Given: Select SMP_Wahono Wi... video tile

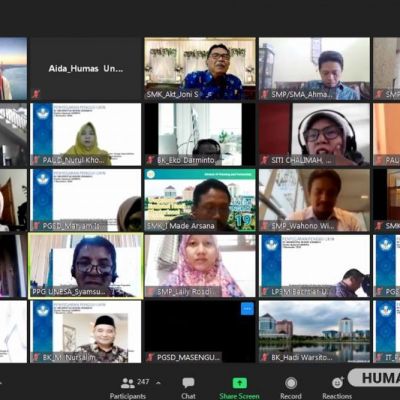Looking at the screenshot, I should tap(314, 200).
